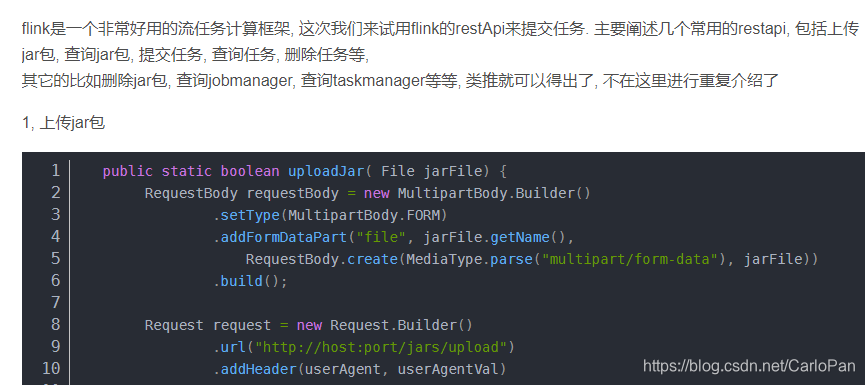Click the 'boolean' keyword on line 1
Image resolution: width=865 pixels, height=385 pixels.
click(250, 172)
